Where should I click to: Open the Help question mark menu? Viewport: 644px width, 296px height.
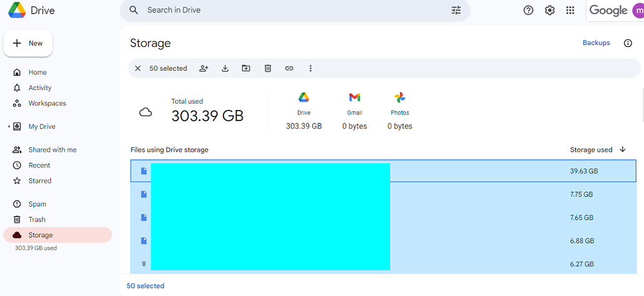[x=529, y=10]
